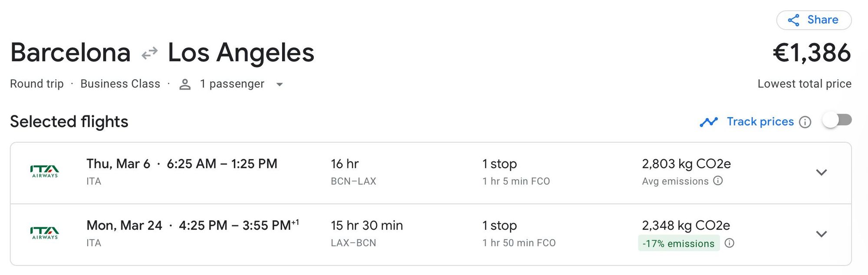868x275 pixels.
Task: Click the round-trip swap arrows icon
Action: 150,53
